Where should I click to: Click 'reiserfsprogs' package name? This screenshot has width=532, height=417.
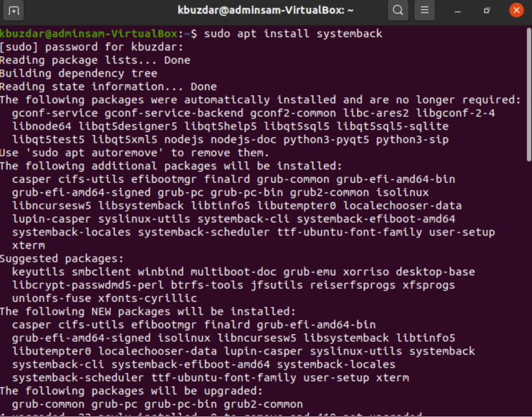352,285
